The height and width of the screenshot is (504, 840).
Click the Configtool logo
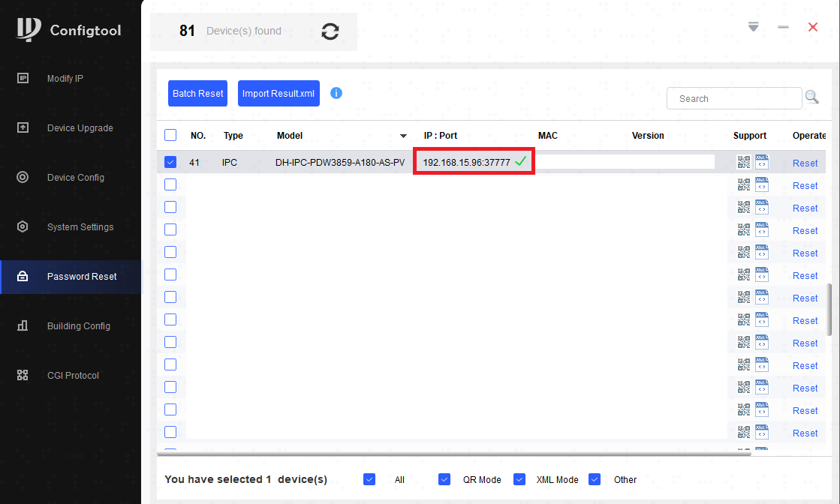point(68,30)
